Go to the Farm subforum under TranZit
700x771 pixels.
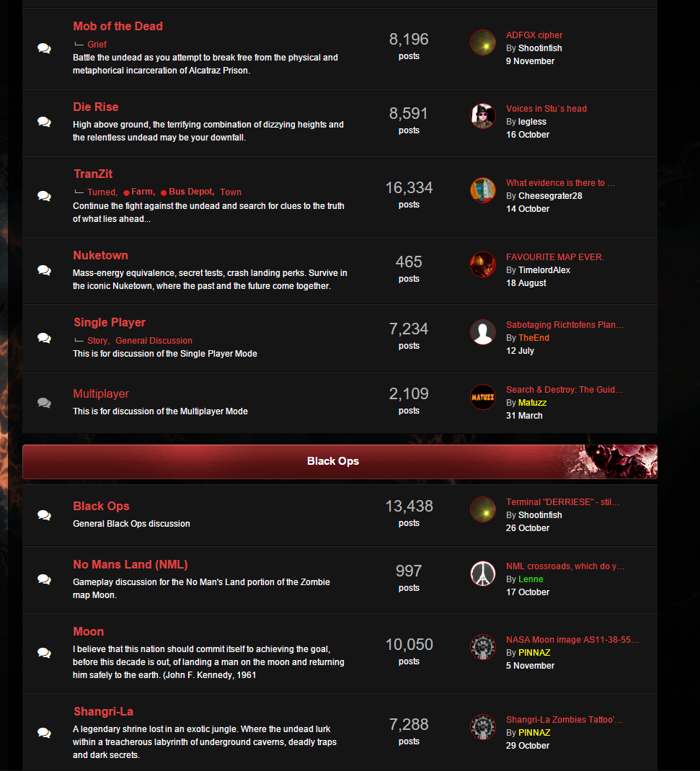(x=142, y=192)
